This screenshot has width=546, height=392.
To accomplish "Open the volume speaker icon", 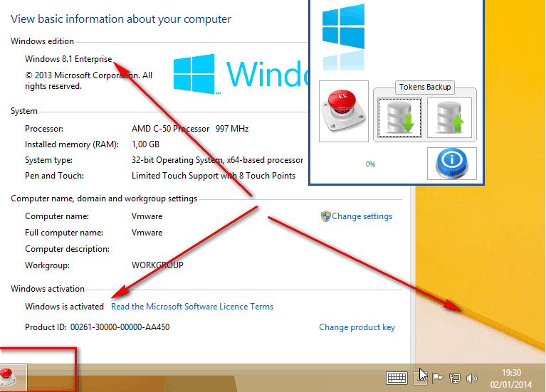I will 471,378.
